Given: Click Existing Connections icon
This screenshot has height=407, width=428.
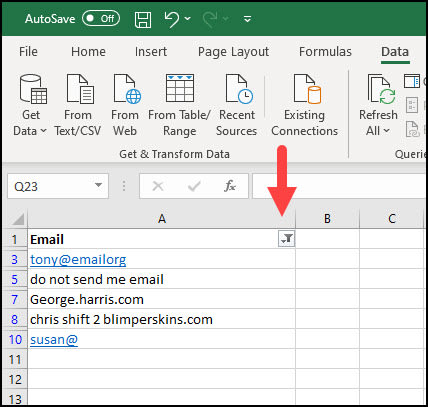Looking at the screenshot, I should coord(307,89).
